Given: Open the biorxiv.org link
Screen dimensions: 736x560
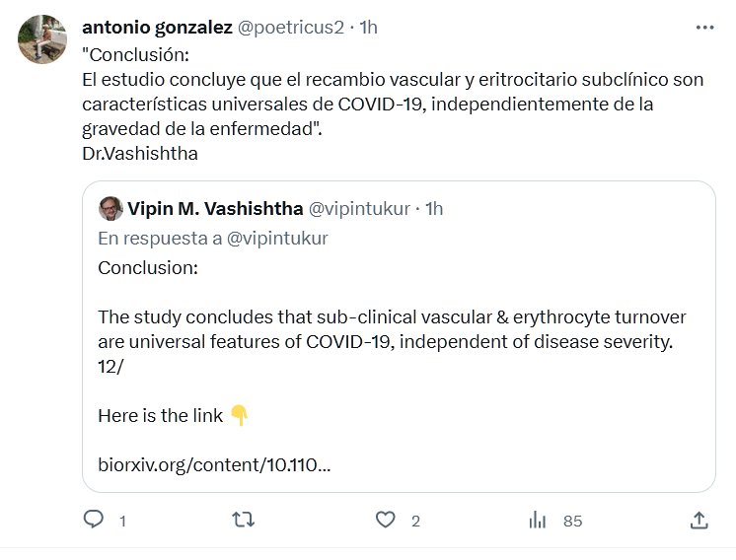Looking at the screenshot, I should [214, 463].
